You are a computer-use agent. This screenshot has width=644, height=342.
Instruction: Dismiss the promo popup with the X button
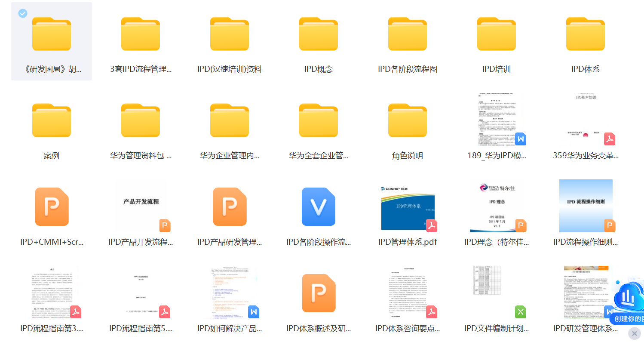click(635, 333)
